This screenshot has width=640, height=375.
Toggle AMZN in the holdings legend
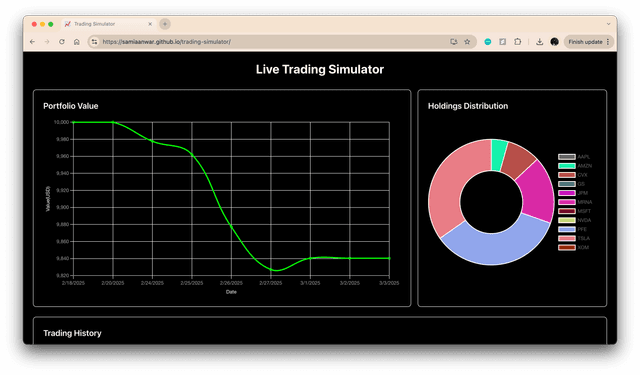point(575,166)
